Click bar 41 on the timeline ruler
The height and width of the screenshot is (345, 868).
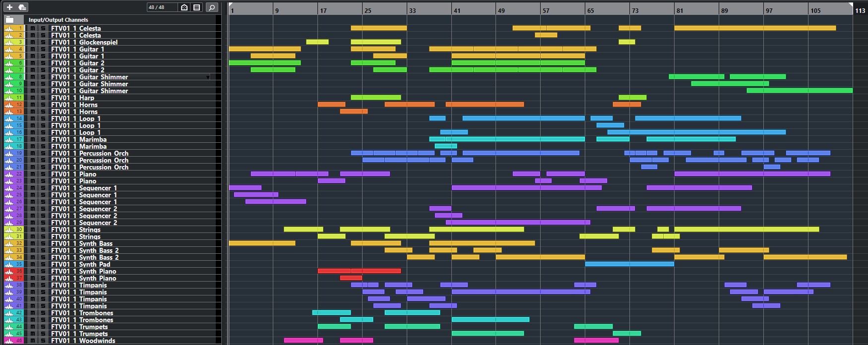point(456,10)
